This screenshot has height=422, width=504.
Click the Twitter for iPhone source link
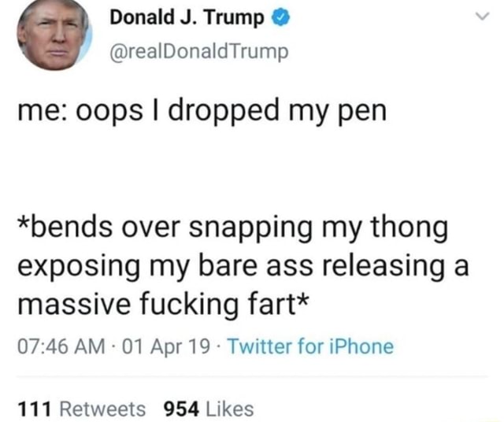310,346
